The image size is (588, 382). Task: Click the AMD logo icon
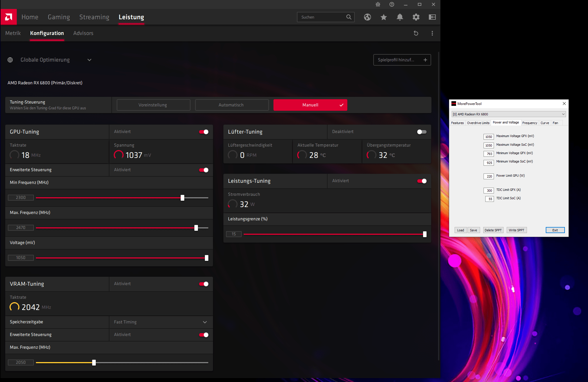[9, 17]
